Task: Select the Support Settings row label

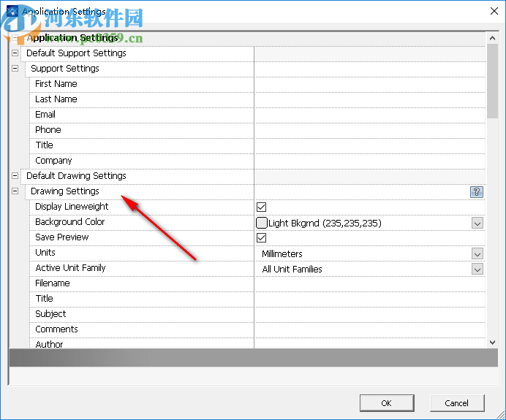Action: (65, 69)
